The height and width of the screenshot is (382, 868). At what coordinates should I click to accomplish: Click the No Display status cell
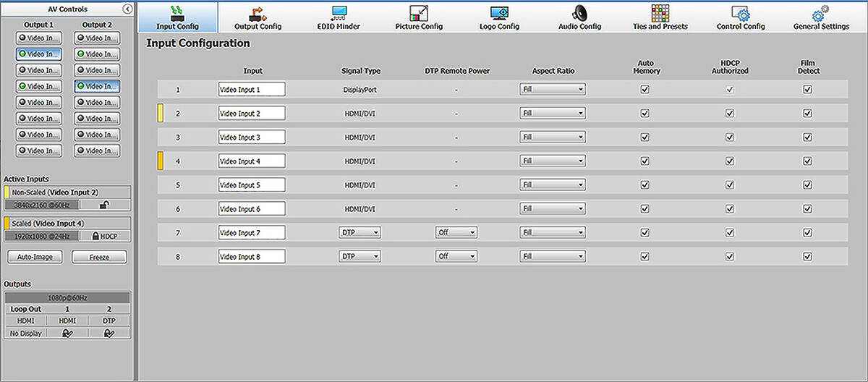coord(25,334)
